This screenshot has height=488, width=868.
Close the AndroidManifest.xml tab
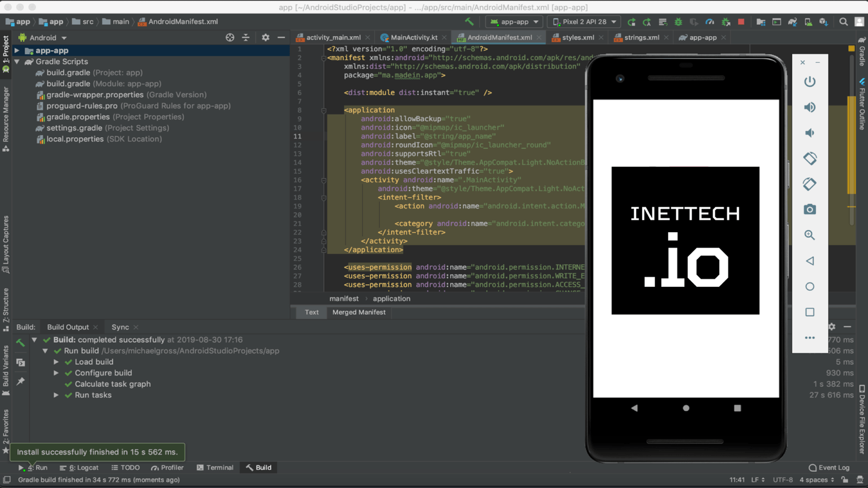pyautogui.click(x=539, y=38)
